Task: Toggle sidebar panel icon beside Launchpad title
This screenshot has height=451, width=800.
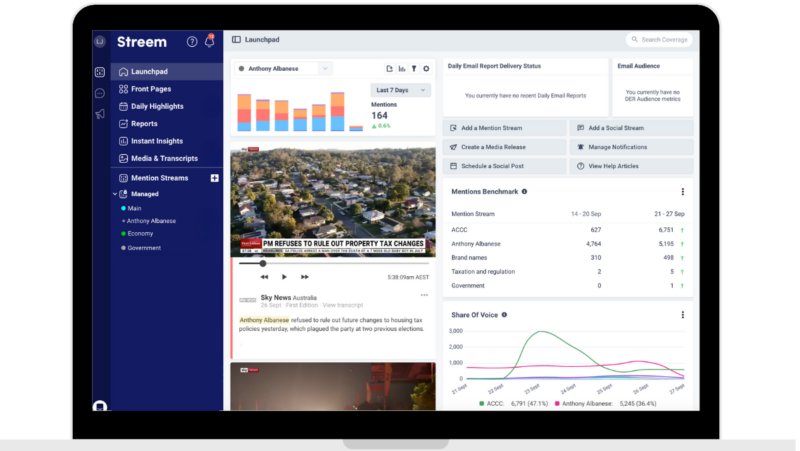Action: (236, 39)
